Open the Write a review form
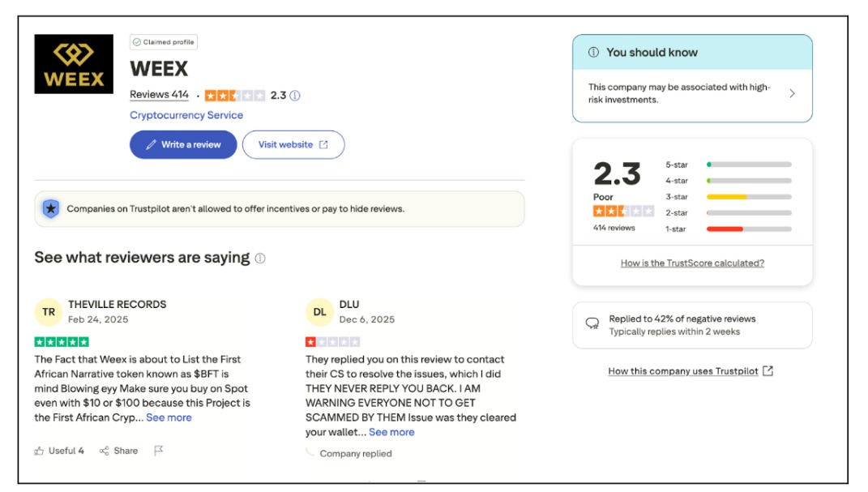The width and height of the screenshot is (868, 492). [182, 144]
